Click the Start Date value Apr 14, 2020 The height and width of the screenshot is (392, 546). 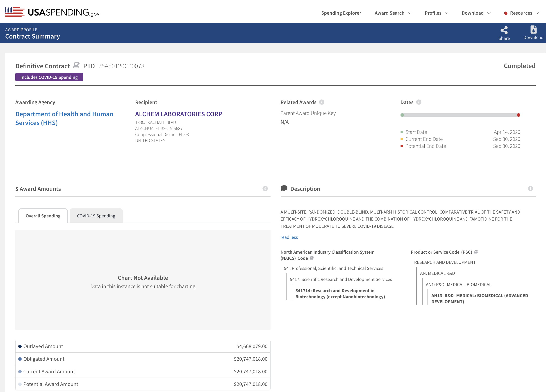tap(507, 132)
